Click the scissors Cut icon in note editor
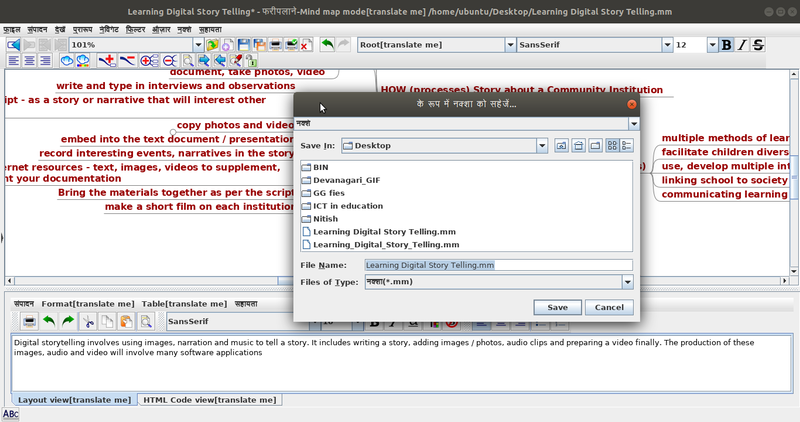Image resolution: width=800 pixels, height=422 pixels. pos(88,321)
